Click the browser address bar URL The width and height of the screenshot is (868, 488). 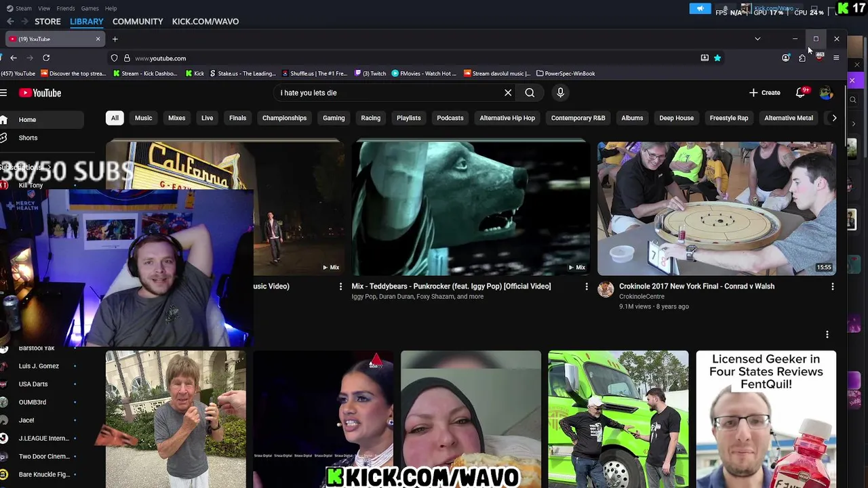coord(160,58)
